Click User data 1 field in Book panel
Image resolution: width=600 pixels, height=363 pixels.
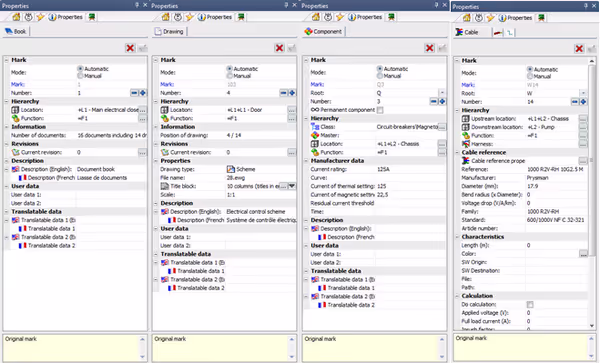pos(111,195)
